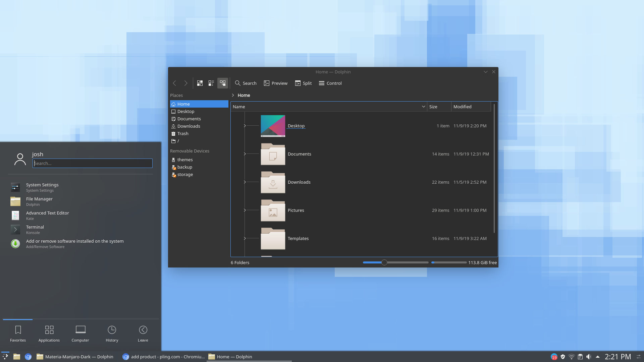Select Home in Places panel
644x362 pixels.
click(x=199, y=104)
